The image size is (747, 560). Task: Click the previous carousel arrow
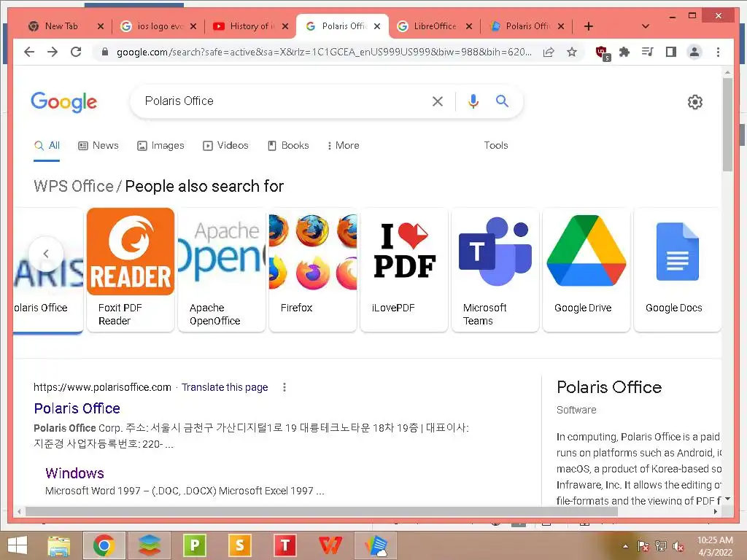[46, 254]
